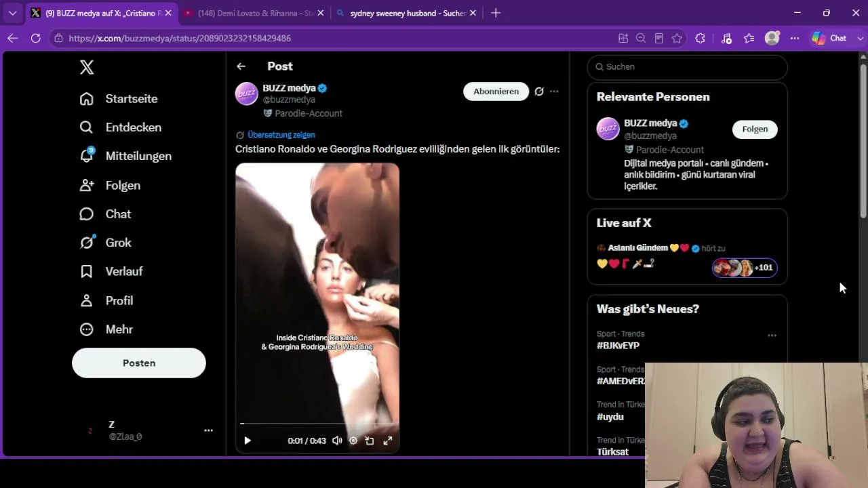Screen dimensions: 868x488
Task: Open browser settings and more menu
Action: click(795, 39)
